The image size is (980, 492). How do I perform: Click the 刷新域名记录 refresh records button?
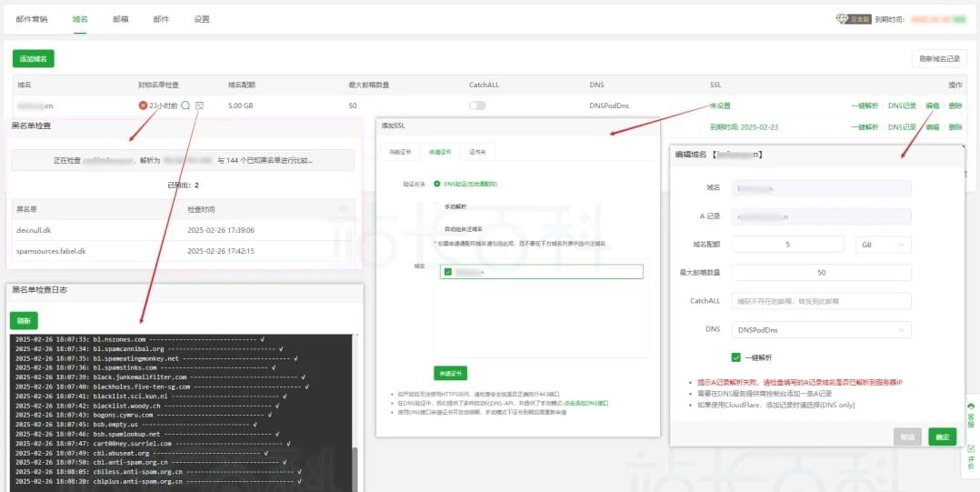pyautogui.click(x=939, y=58)
